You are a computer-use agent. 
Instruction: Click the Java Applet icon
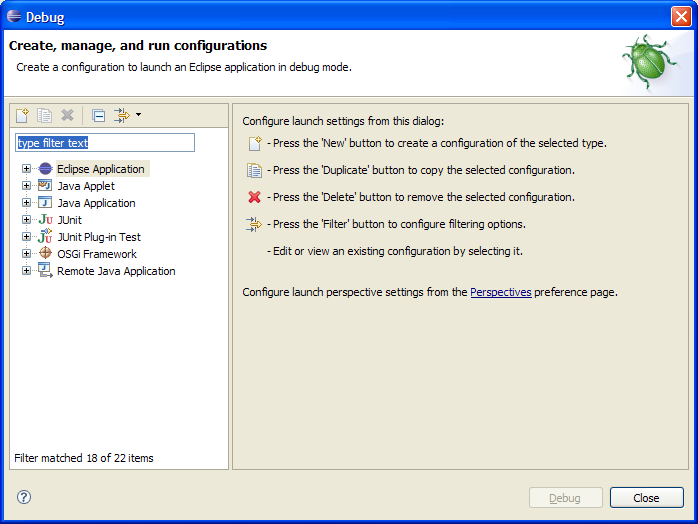pos(45,185)
